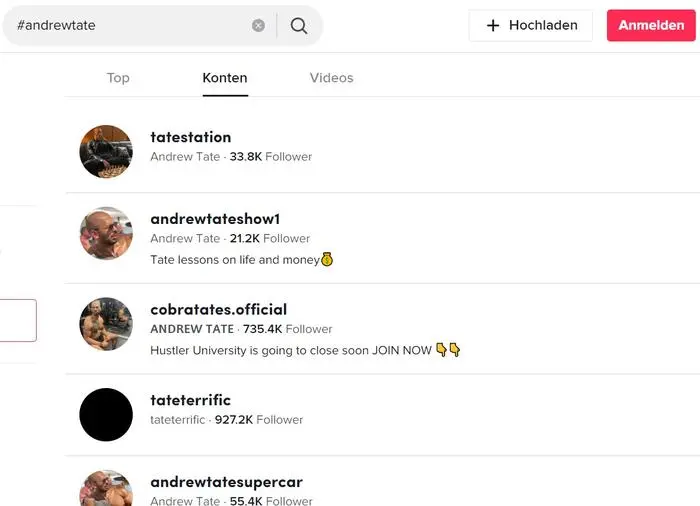Click the Hochladen upload button
The height and width of the screenshot is (506, 700).
[531, 25]
